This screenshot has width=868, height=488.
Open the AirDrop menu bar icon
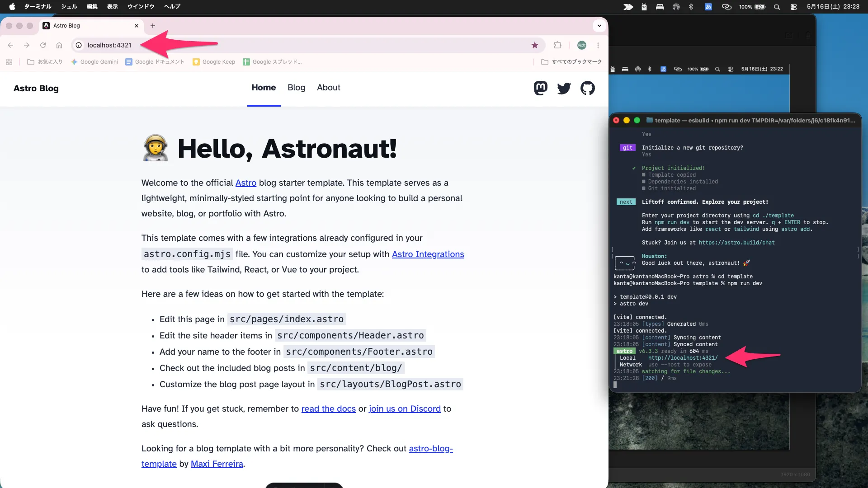[x=676, y=7]
